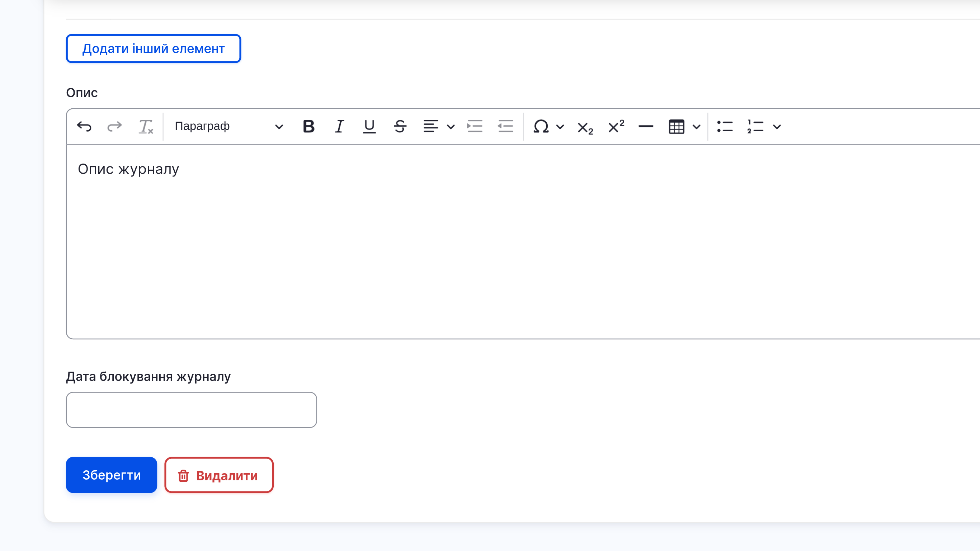Click the Додати інший елемент button

(x=153, y=48)
